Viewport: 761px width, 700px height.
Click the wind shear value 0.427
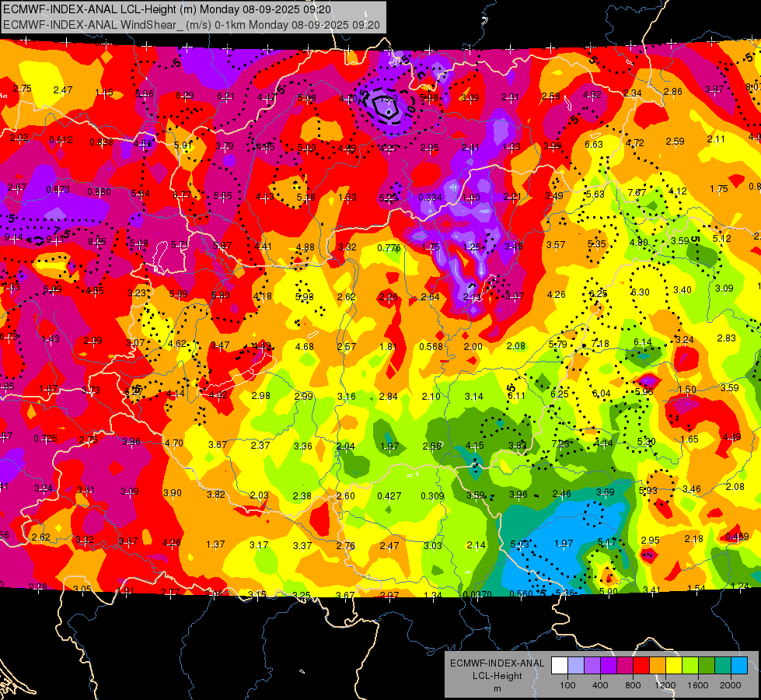pyautogui.click(x=389, y=495)
